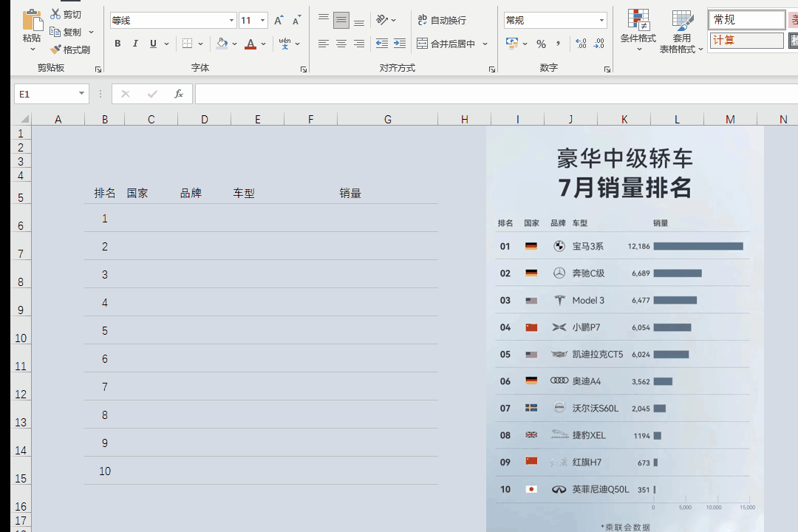Image resolution: width=798 pixels, height=532 pixels.
Task: Select row 10 header
Action: [x=21, y=331]
